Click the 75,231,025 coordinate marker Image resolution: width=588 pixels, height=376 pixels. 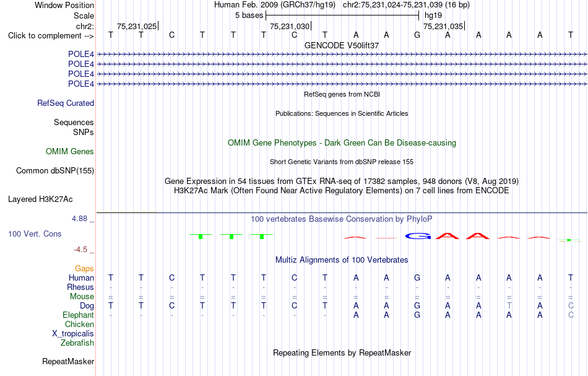coord(137,26)
